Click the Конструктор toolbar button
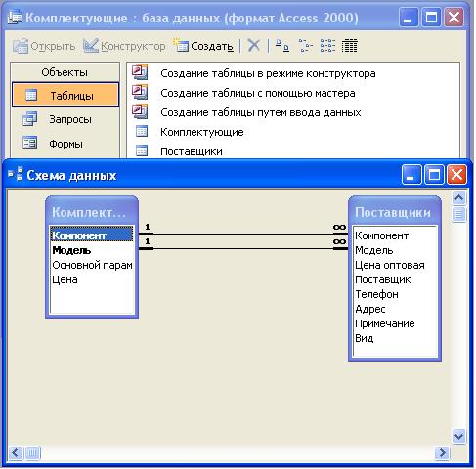 124,46
